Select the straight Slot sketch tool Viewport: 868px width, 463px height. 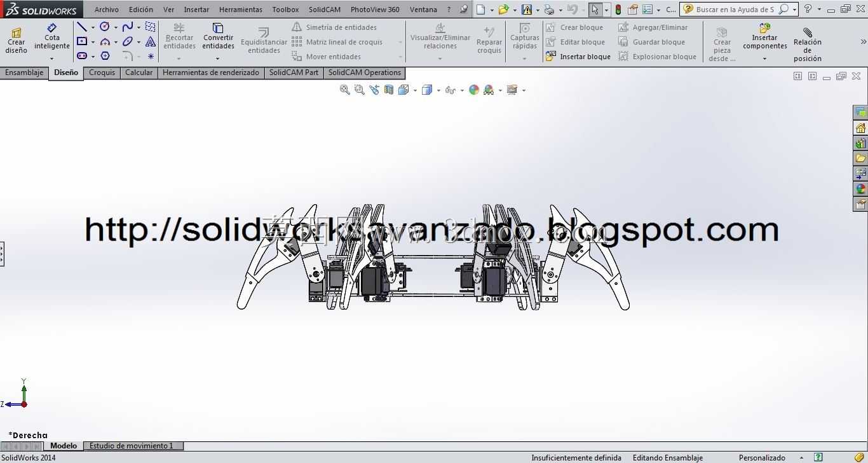click(82, 56)
